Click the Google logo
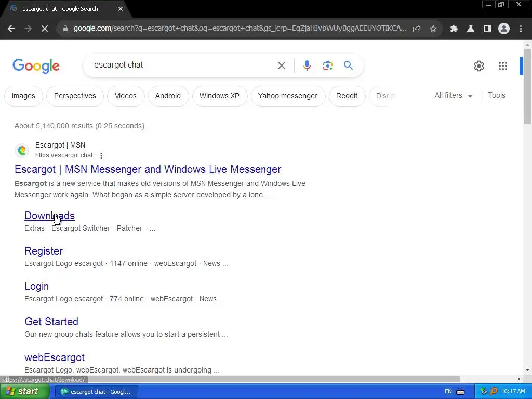This screenshot has width=532, height=399. [36, 66]
